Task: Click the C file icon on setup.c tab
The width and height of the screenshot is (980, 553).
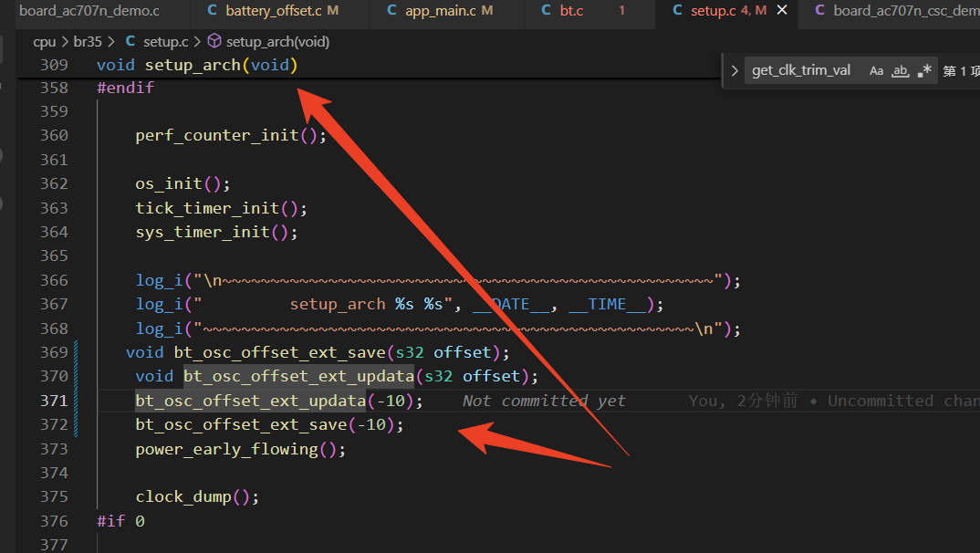Action: [x=677, y=10]
